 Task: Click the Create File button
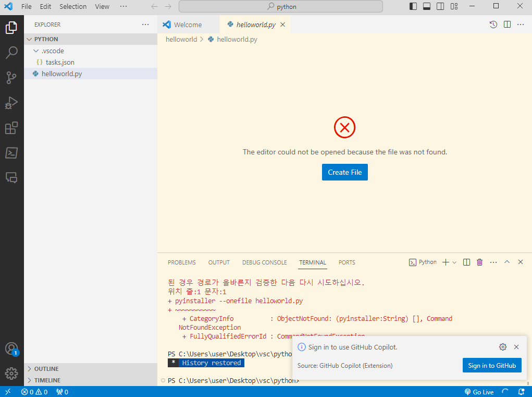[x=344, y=172]
